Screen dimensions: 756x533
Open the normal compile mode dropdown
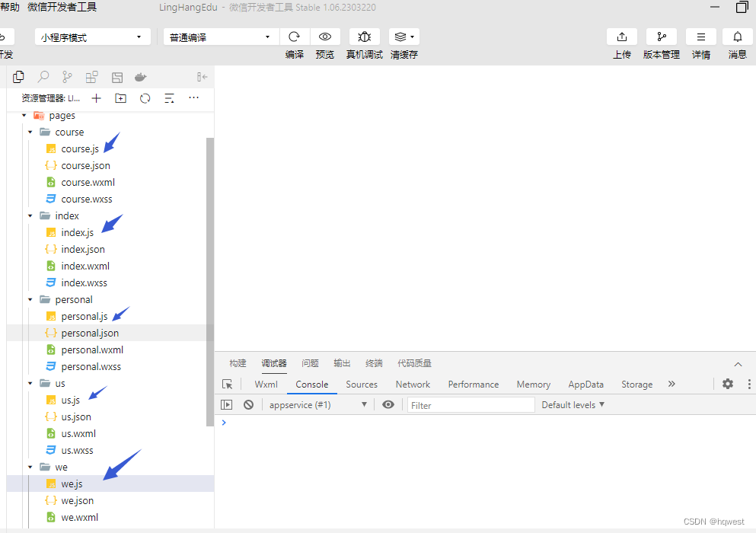[221, 37]
